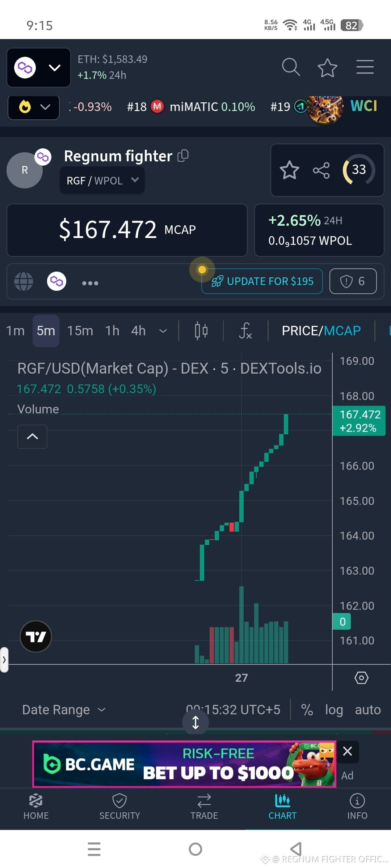Open indicators fx icon

click(245, 331)
